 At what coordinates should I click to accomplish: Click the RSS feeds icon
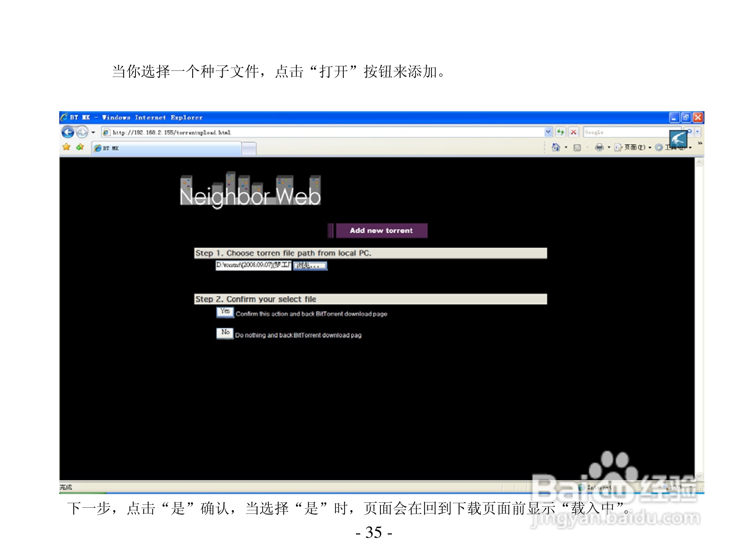pos(577,147)
